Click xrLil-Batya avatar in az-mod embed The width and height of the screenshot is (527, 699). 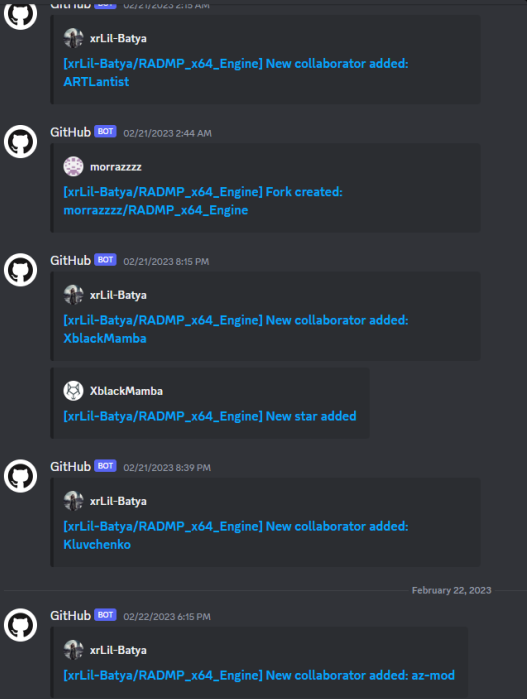tap(73, 650)
